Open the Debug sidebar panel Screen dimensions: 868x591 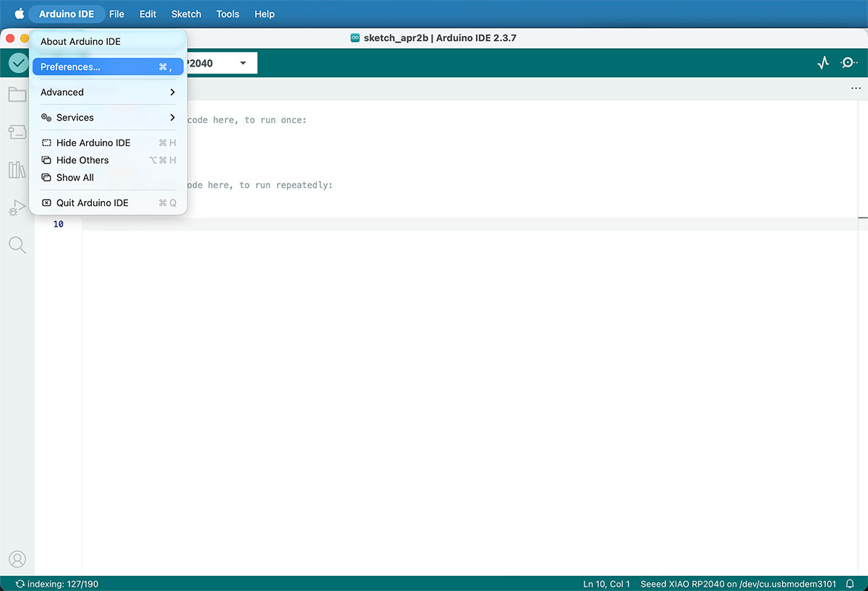tap(17, 208)
